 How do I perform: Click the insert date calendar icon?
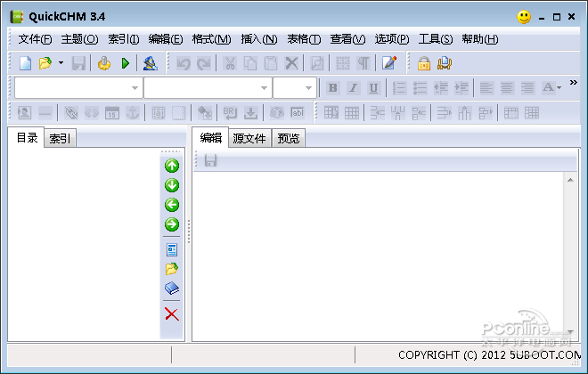[112, 113]
